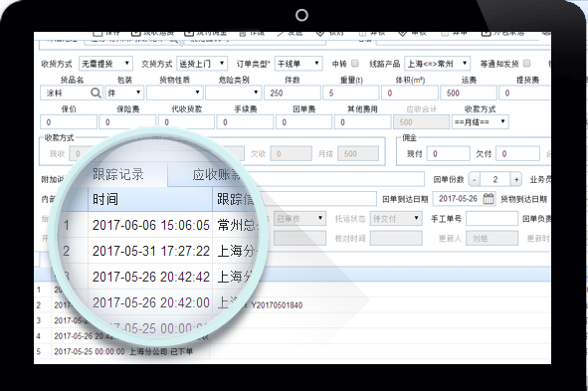Open the 托运状态 dropdown showing 待交付
This screenshot has height=391, width=588.
(x=396, y=218)
